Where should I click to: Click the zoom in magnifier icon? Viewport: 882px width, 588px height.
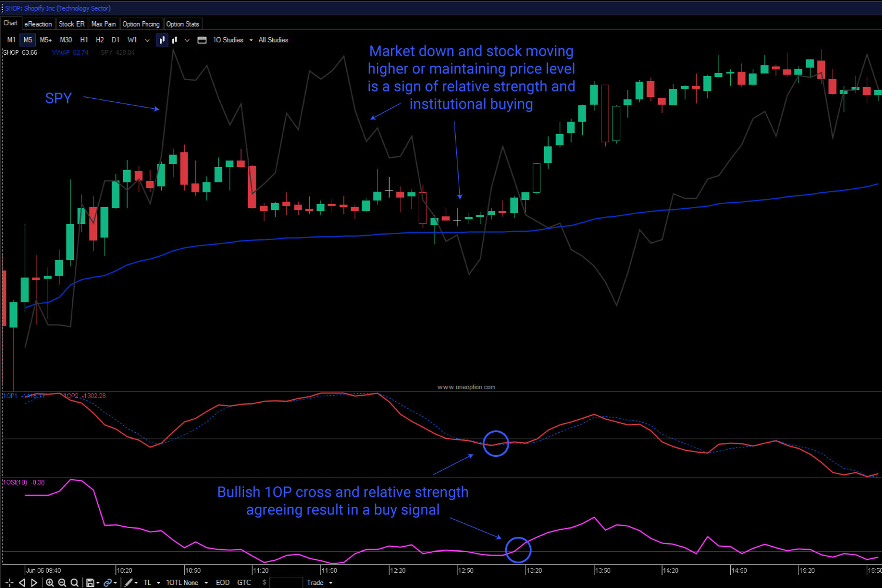(x=50, y=582)
